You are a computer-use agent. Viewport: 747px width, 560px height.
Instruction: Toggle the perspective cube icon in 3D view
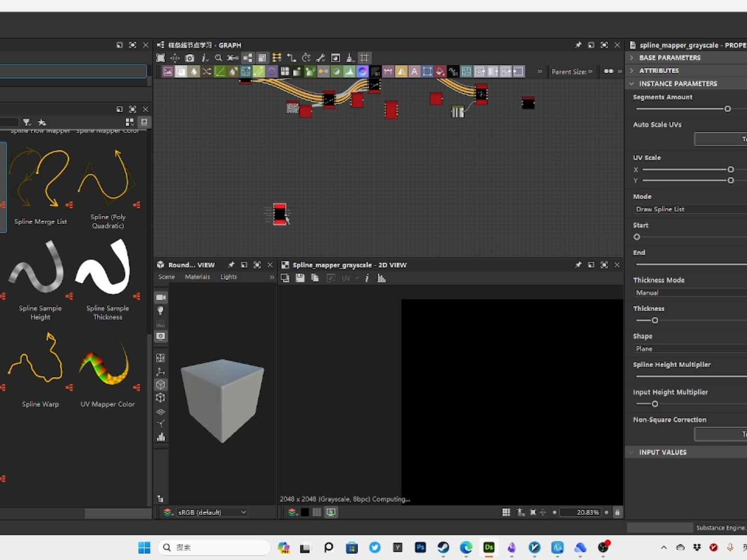(x=161, y=385)
